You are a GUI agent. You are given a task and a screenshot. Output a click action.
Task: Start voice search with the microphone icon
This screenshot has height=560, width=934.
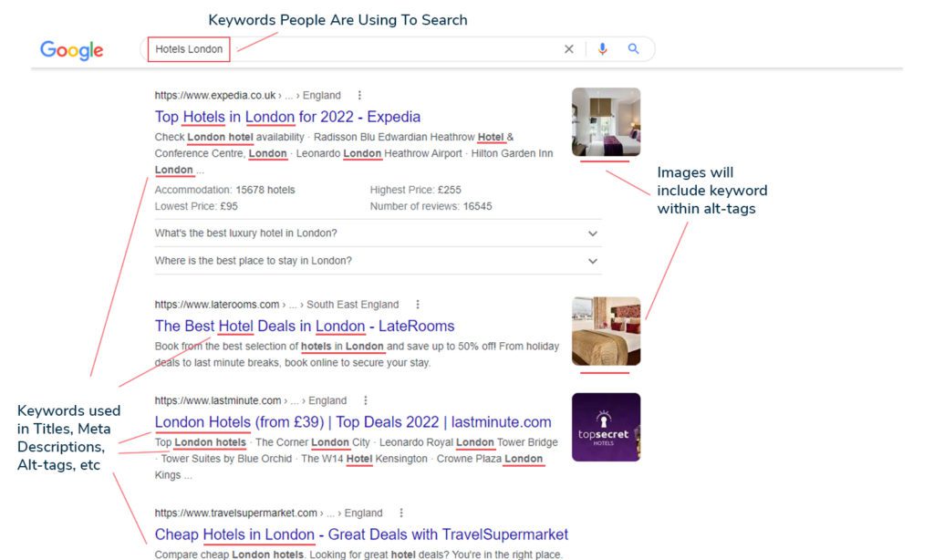602,49
